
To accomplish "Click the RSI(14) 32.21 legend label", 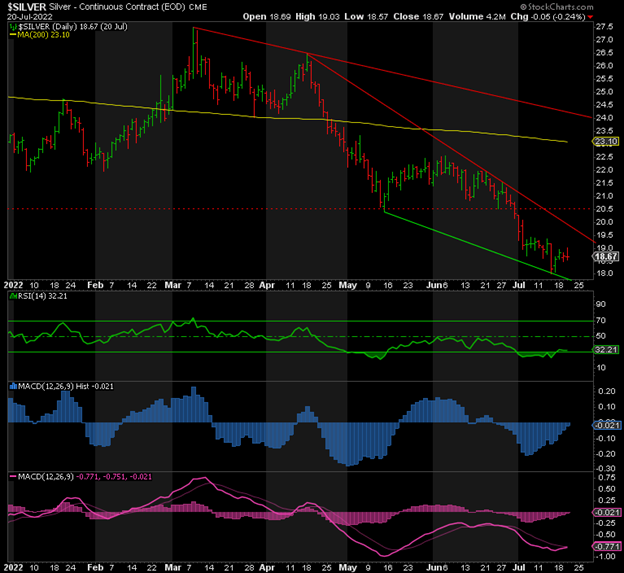I will (43, 296).
